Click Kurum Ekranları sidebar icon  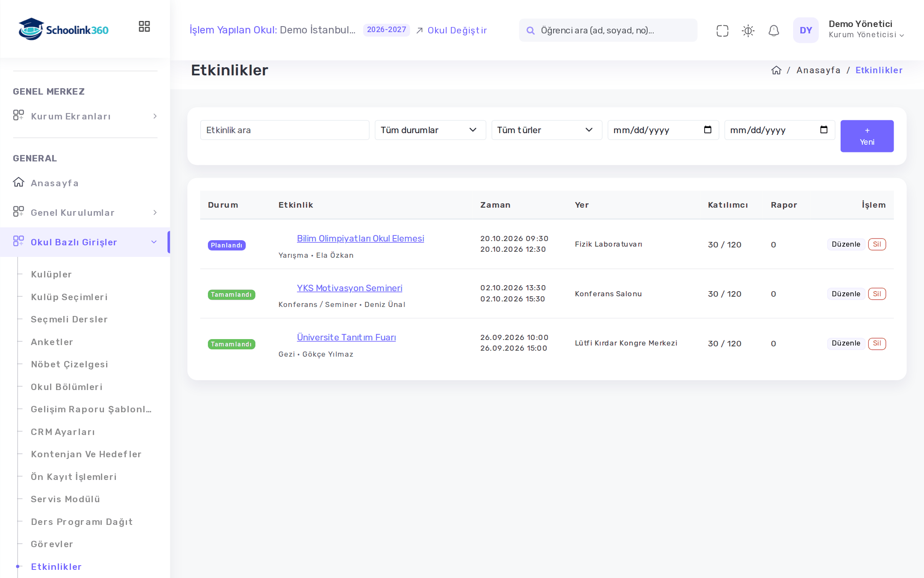pyautogui.click(x=18, y=115)
